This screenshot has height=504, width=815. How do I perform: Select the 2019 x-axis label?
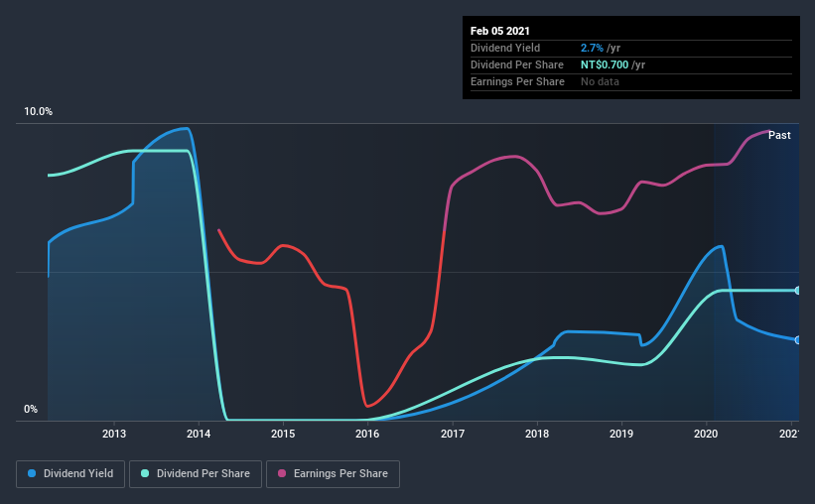(621, 434)
